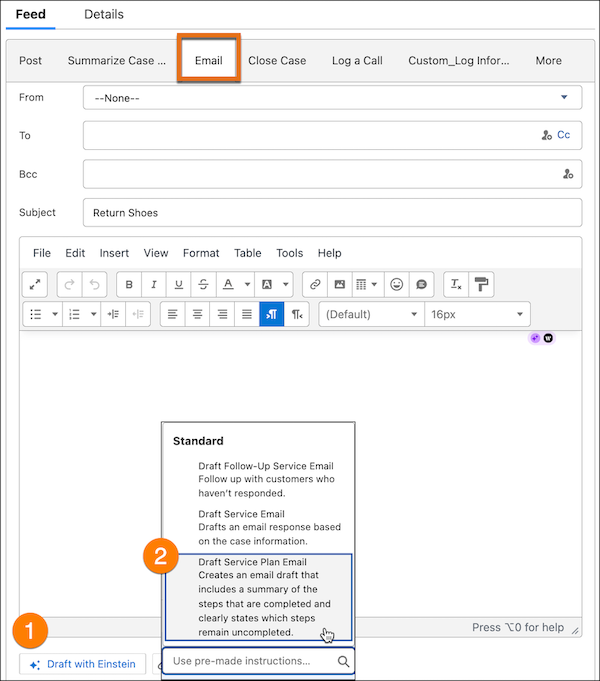Click the Draft with Einstein button
The height and width of the screenshot is (681, 600).
(83, 664)
